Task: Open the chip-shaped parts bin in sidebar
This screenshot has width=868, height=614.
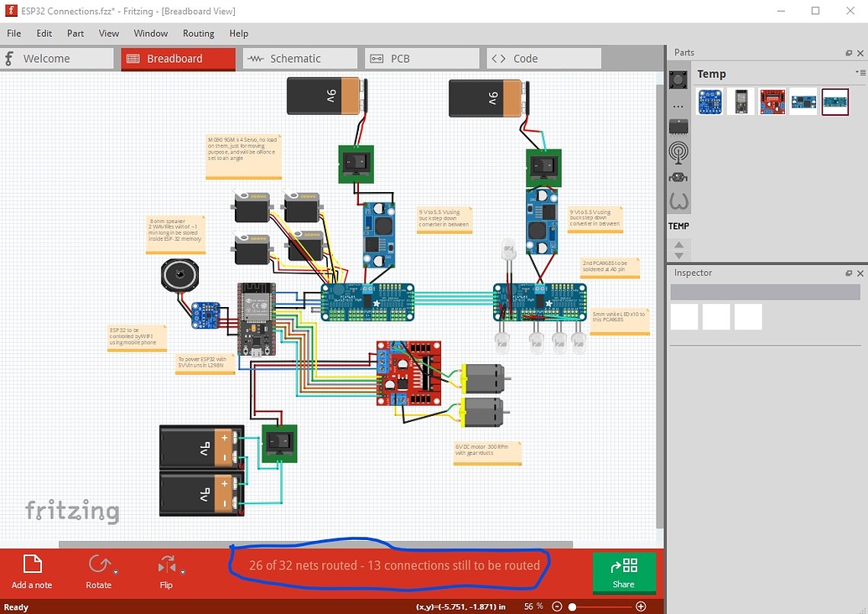Action: (x=678, y=127)
